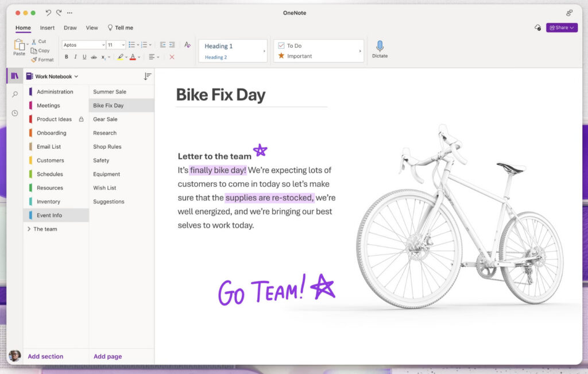This screenshot has height=374, width=588.
Task: Click the sort pages icon
Action: point(148,76)
